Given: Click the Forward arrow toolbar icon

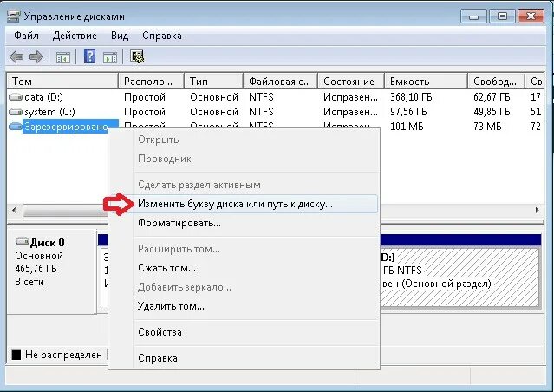Looking at the screenshot, I should click(x=36, y=56).
